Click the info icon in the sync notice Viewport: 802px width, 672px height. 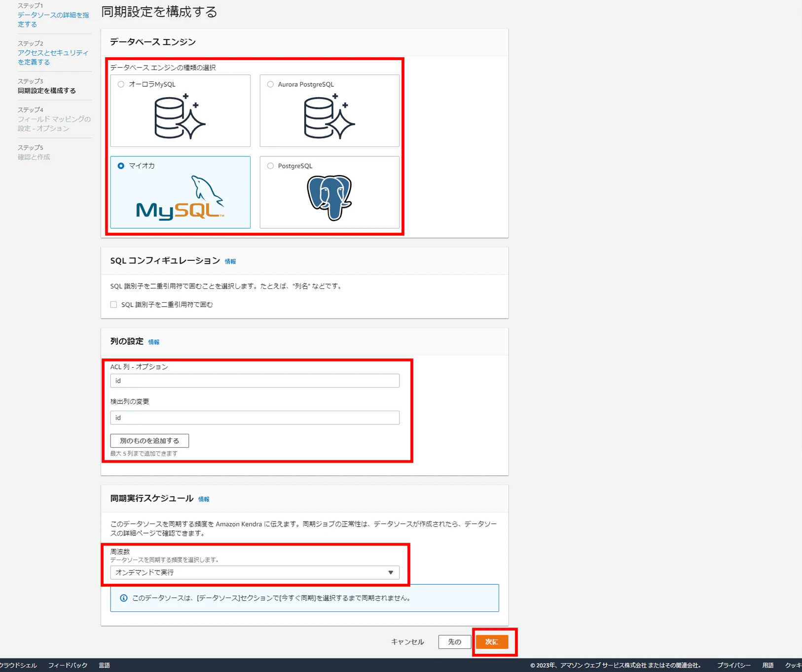(124, 598)
